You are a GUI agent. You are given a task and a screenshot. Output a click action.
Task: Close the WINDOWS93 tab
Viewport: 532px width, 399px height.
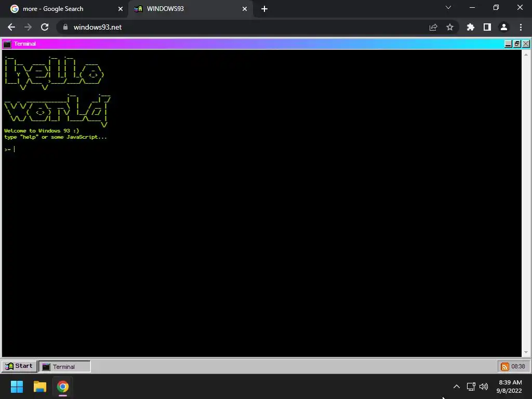[x=245, y=9]
